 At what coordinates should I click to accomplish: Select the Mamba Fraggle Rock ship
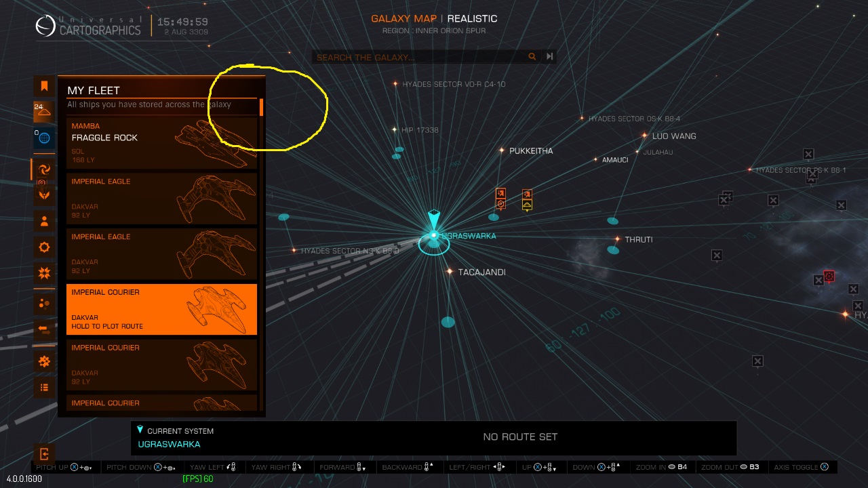tap(161, 143)
